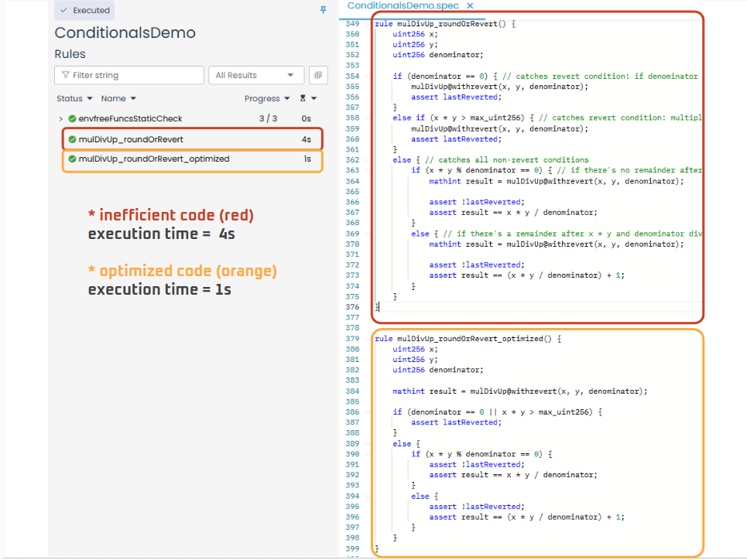Select the mulDivUp_roundOrRevert rule

[131, 139]
